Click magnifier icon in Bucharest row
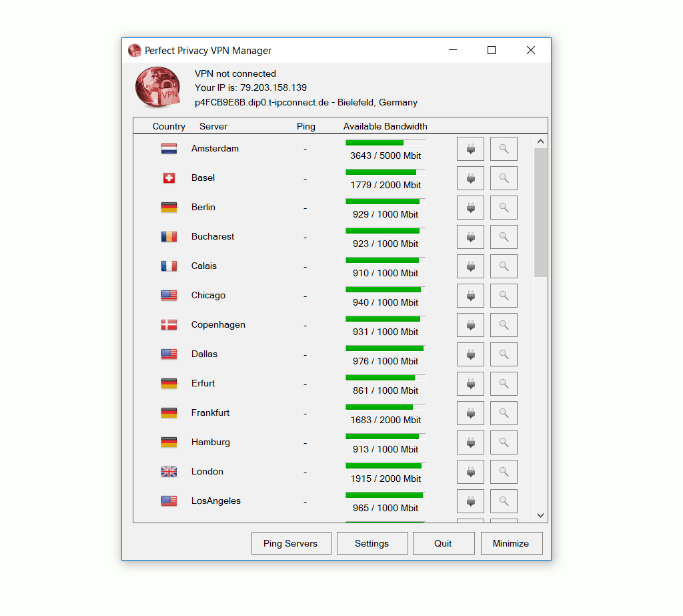The image size is (683, 616). pyautogui.click(x=504, y=237)
